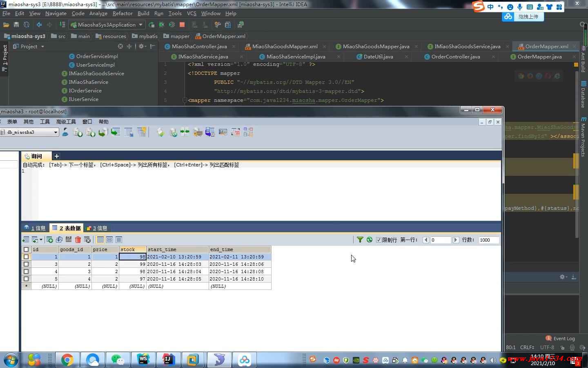
Task: Open the 帮助 menu in SQLyog
Action: coord(104,122)
